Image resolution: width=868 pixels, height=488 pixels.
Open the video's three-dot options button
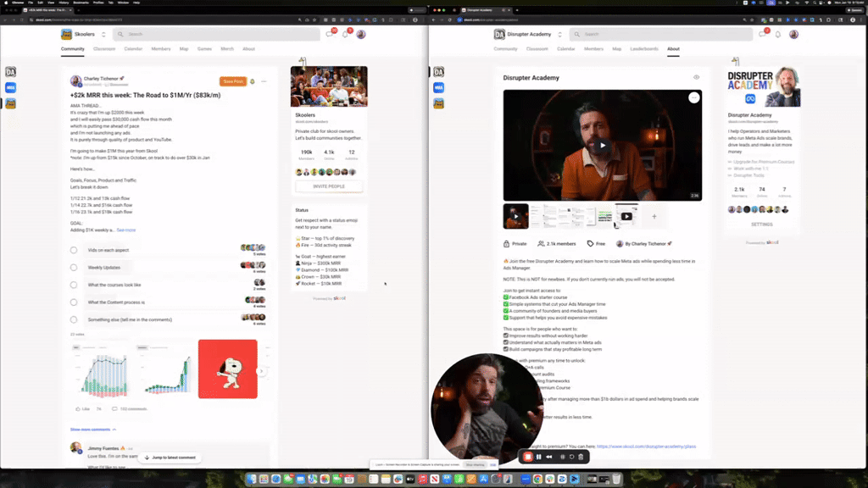pos(694,98)
